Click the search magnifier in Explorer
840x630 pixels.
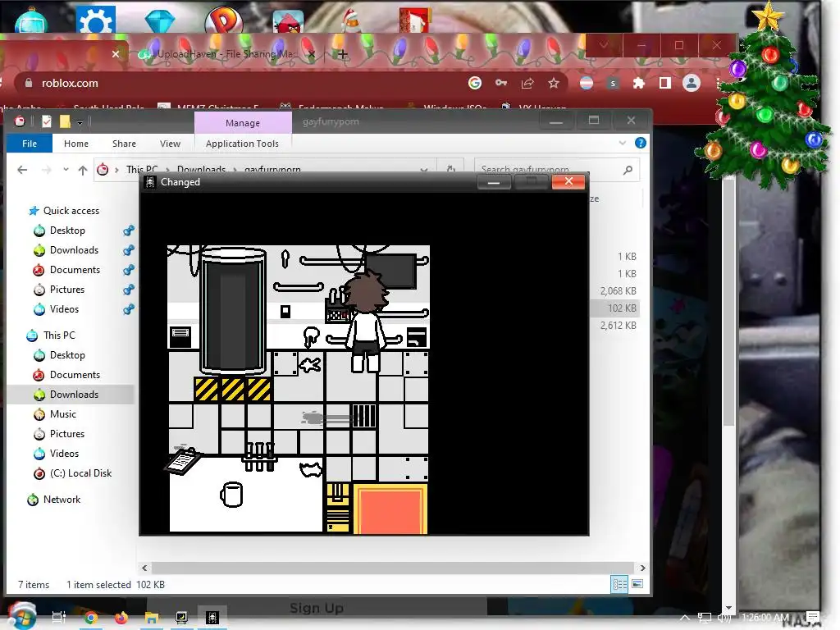628,170
